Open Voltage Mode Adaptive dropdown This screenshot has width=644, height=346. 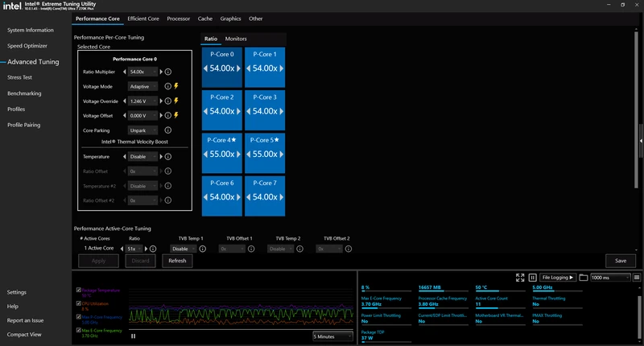[142, 87]
